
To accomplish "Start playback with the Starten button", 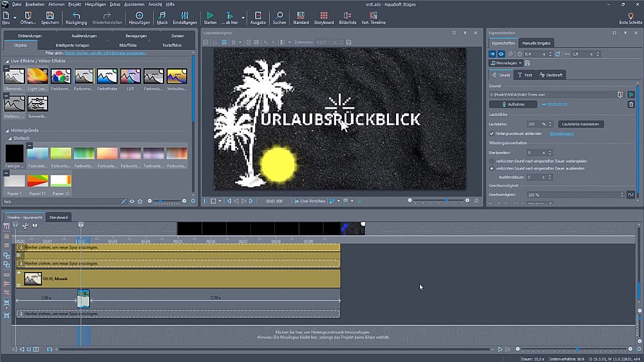I will click(211, 15).
